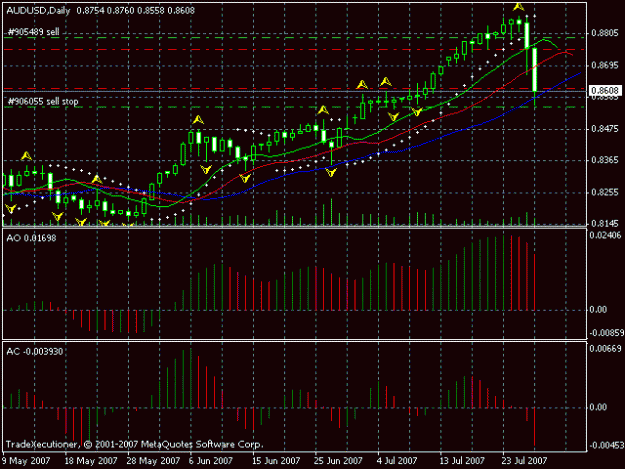Image resolution: width=625 pixels, height=469 pixels.
Task: Click the 13 Jul 2007 date label
Action: point(462,461)
